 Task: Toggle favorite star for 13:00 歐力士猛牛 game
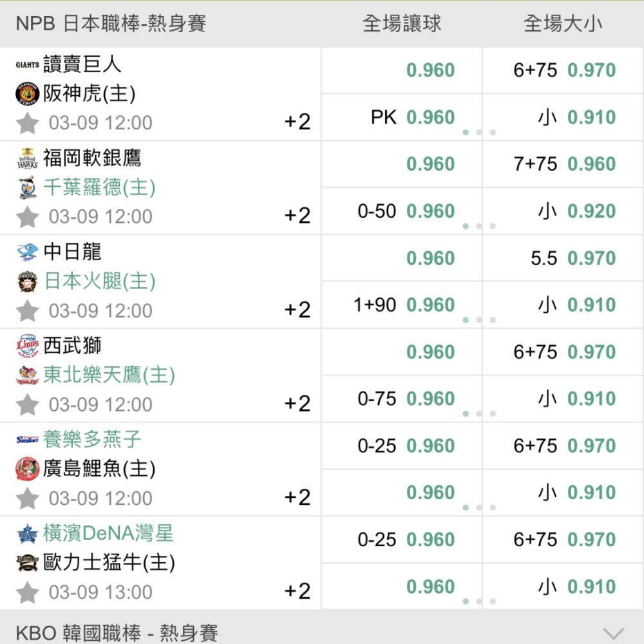27,592
